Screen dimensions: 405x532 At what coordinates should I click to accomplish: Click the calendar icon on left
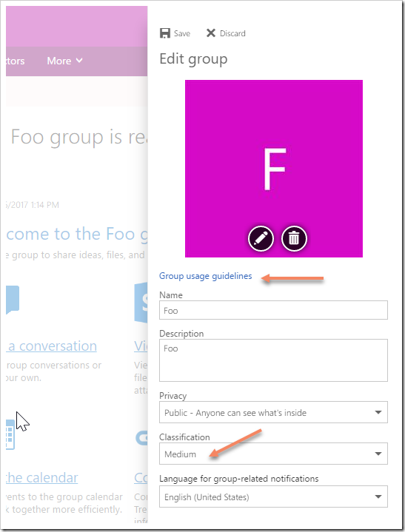pyautogui.click(x=10, y=434)
